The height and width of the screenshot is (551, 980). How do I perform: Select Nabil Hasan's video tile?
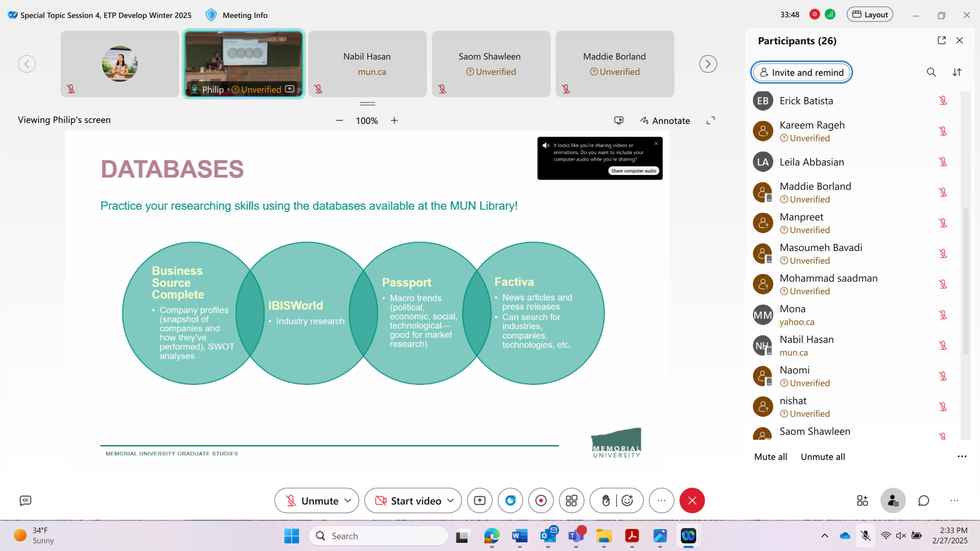tap(367, 64)
